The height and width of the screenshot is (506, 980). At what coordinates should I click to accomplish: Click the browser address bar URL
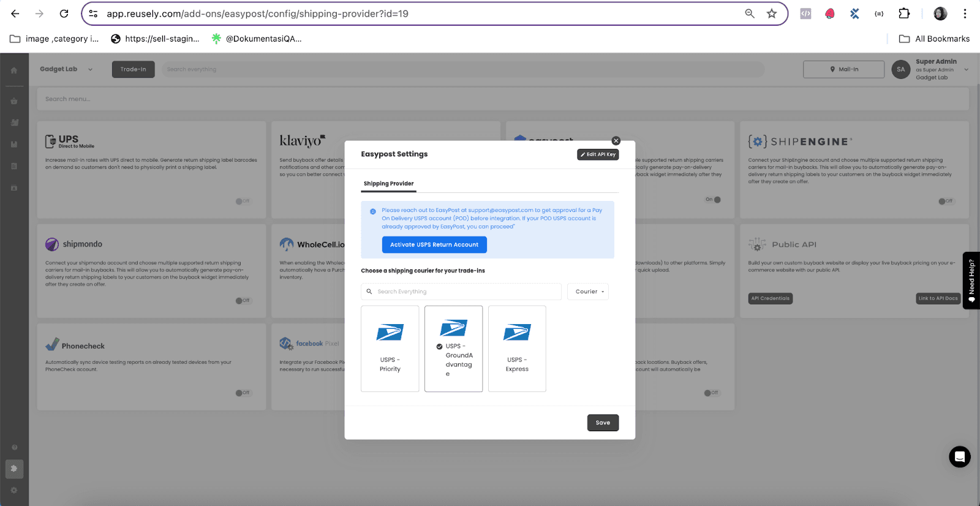pos(257,13)
